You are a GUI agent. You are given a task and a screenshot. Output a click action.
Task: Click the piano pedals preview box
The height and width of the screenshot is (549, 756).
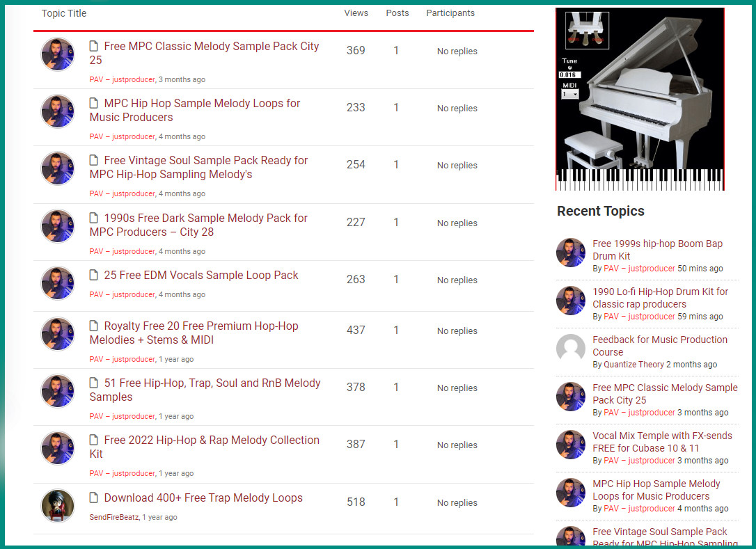click(x=587, y=31)
